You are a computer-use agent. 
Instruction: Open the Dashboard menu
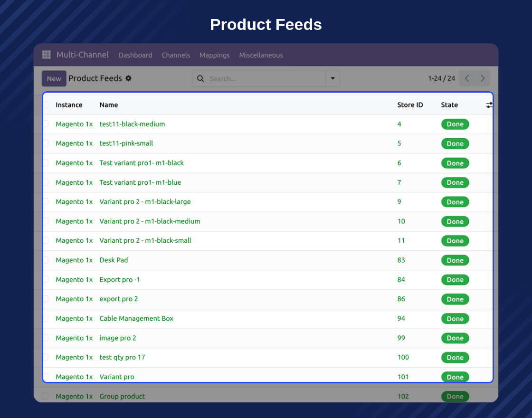[135, 55]
